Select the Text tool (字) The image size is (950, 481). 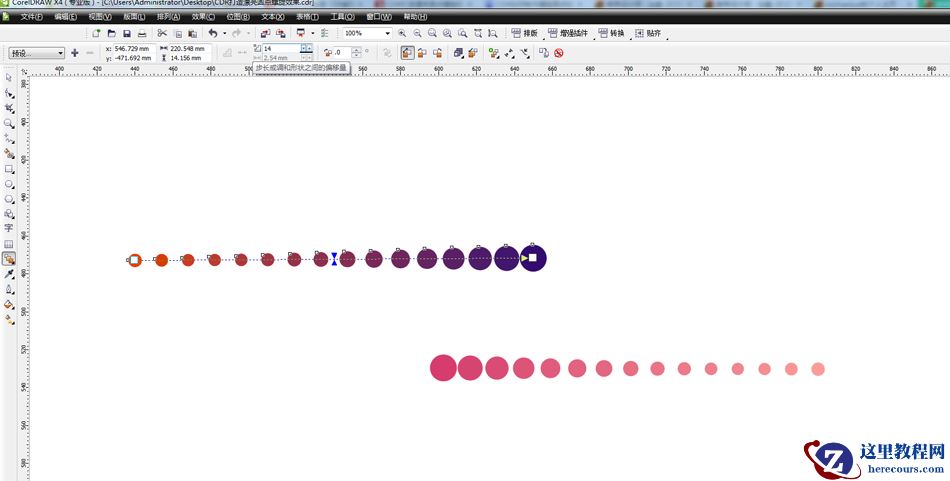coord(9,228)
